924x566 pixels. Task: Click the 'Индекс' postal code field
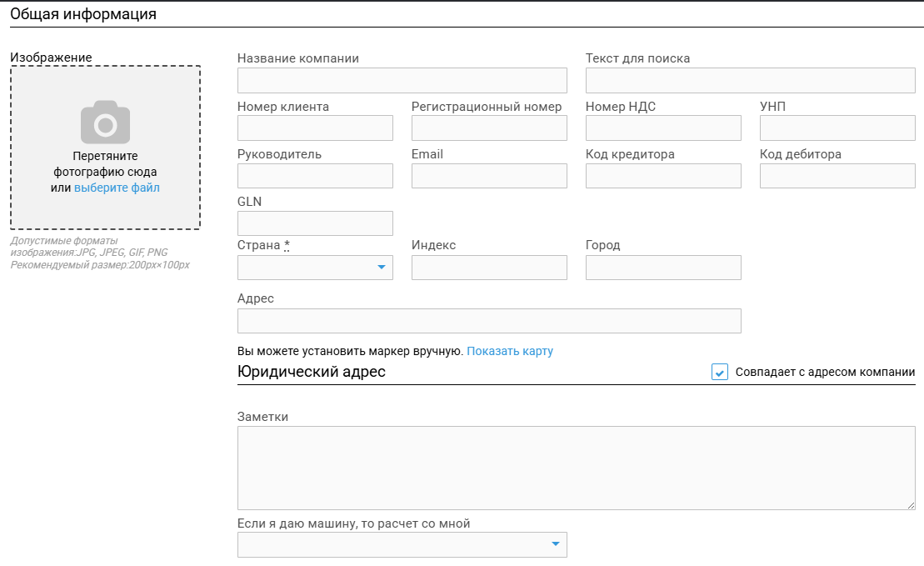click(x=489, y=268)
